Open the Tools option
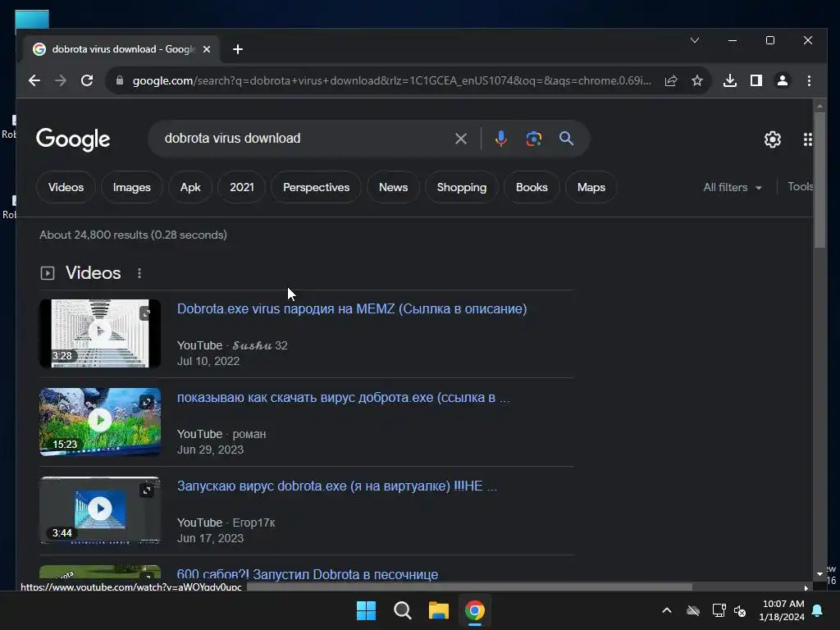840x630 pixels. click(x=801, y=186)
